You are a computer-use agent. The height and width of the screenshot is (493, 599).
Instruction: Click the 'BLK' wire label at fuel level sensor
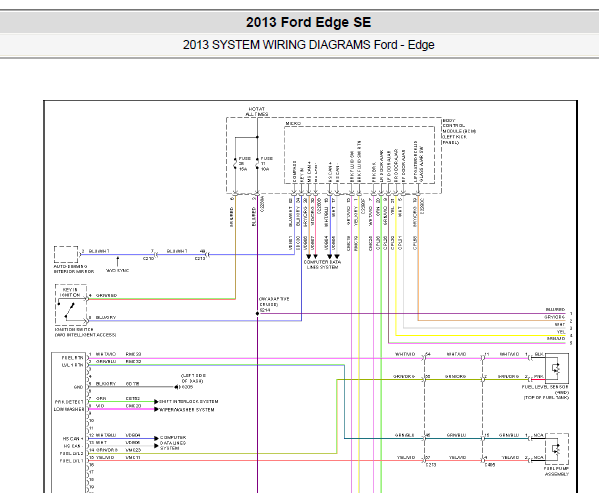[x=539, y=354]
